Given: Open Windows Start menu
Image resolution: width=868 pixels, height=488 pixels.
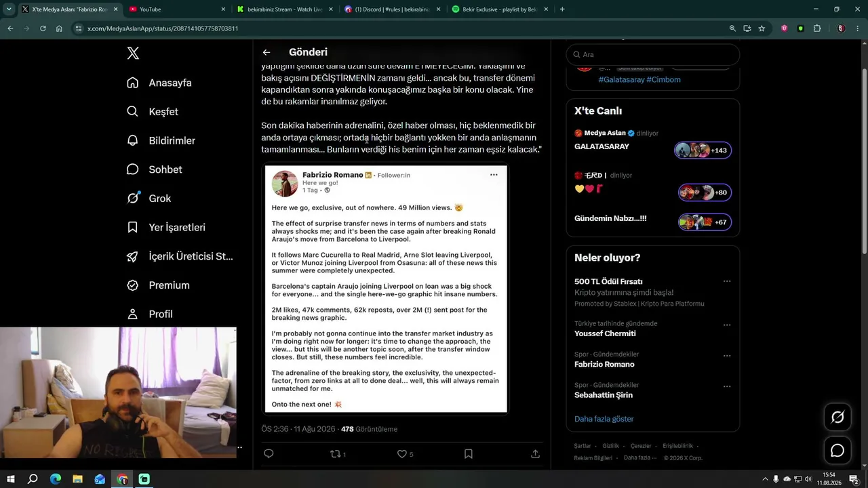Looking at the screenshot, I should coord(11,479).
